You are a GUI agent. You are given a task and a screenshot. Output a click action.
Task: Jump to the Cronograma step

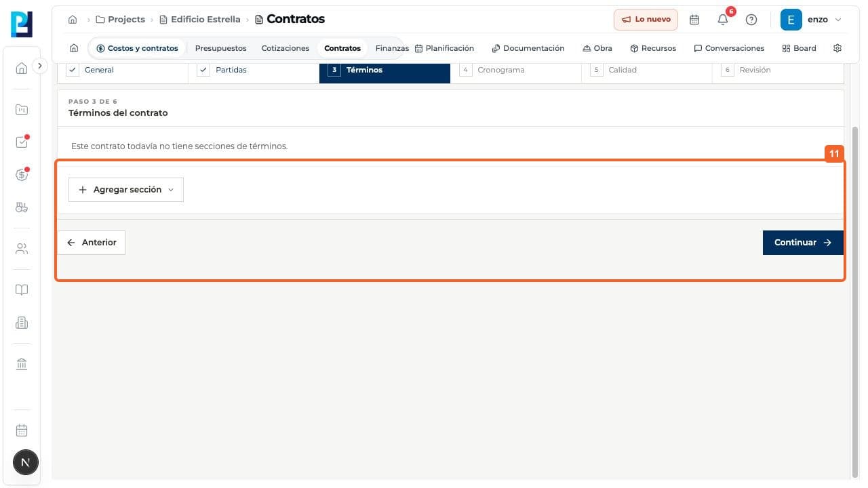516,70
